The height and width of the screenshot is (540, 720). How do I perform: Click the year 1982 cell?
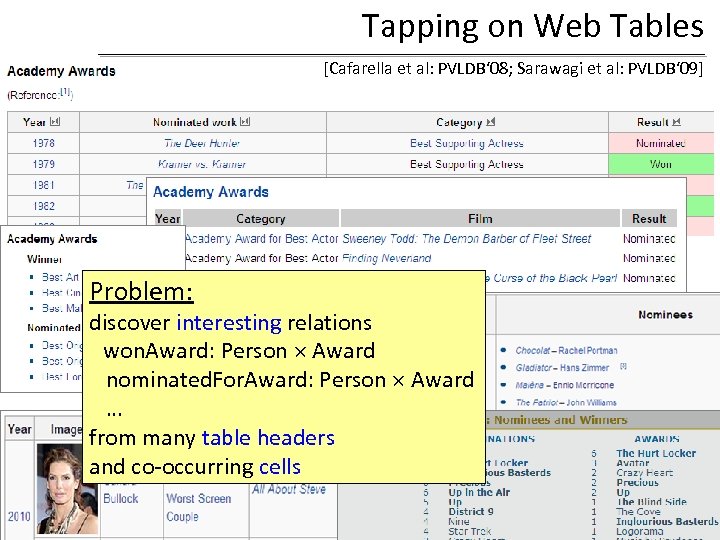point(44,206)
